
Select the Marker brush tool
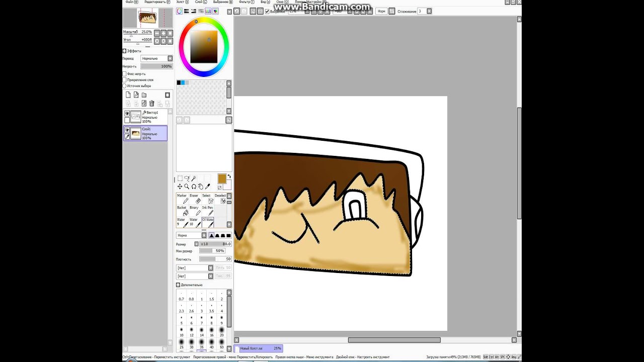[x=182, y=199]
